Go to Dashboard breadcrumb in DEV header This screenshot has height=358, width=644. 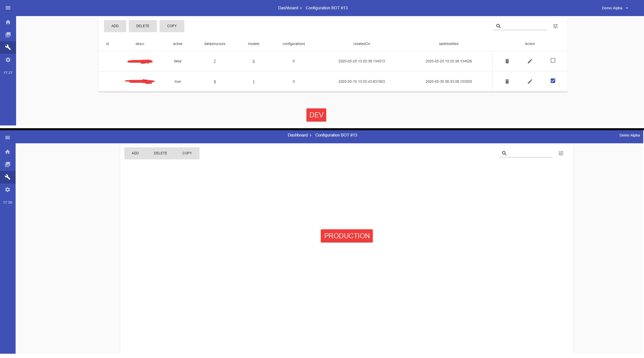pyautogui.click(x=288, y=8)
